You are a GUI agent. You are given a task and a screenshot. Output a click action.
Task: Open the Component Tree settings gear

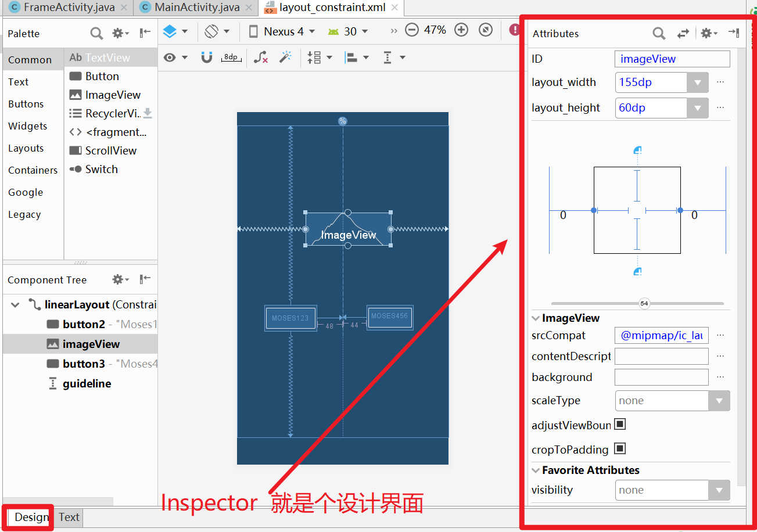click(x=121, y=279)
